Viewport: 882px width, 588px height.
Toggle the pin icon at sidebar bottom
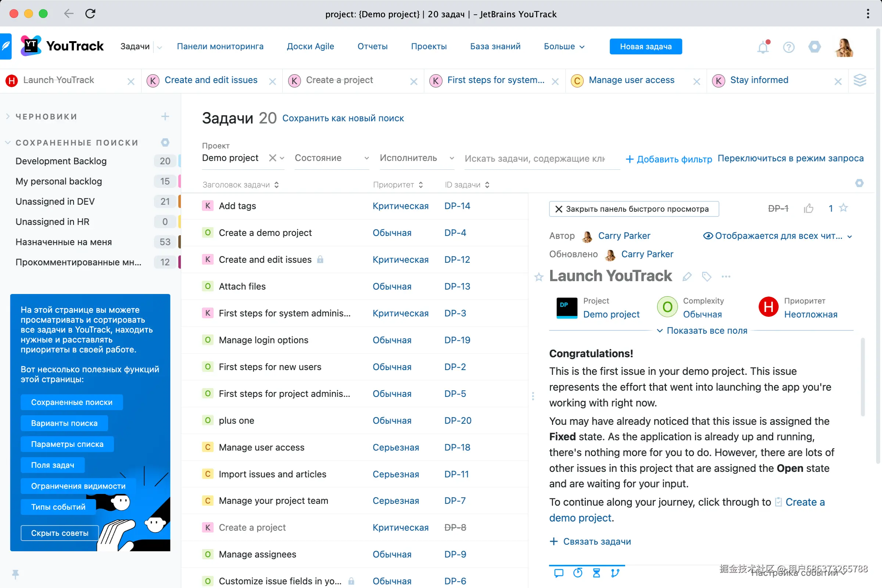15,574
